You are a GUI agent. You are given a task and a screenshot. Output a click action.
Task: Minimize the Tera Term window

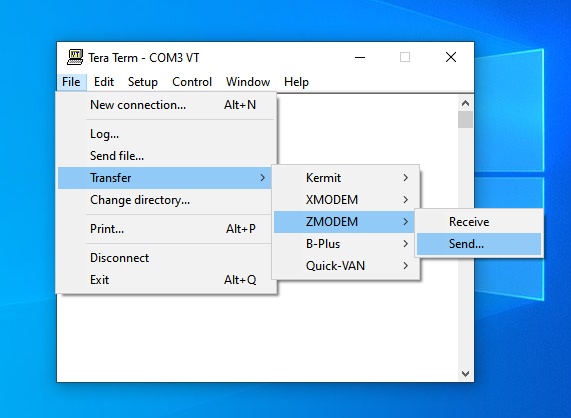tap(360, 57)
